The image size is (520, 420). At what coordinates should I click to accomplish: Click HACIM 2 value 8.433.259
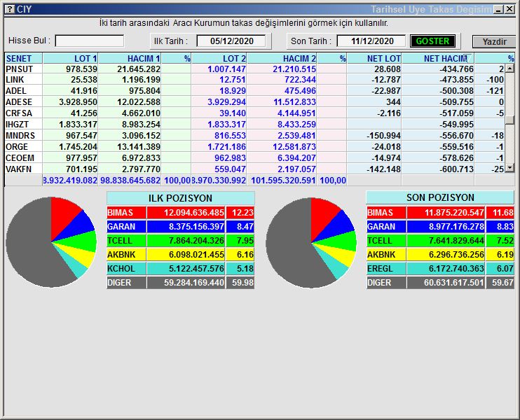(x=296, y=125)
